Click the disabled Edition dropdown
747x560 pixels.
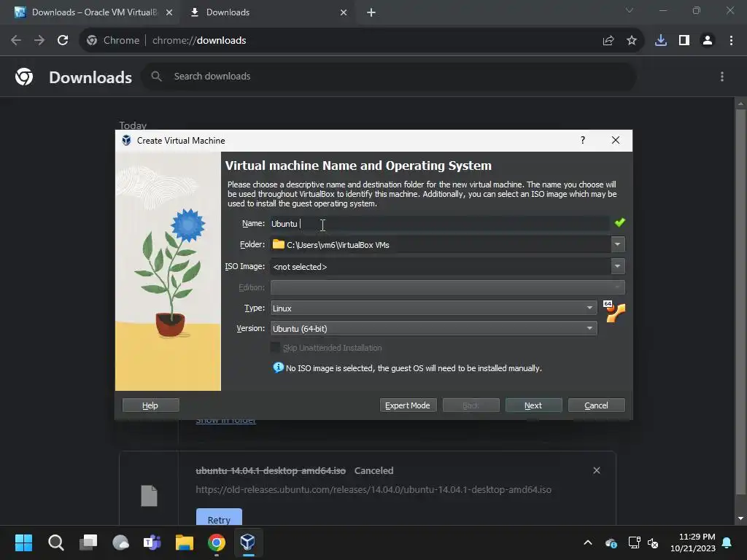pyautogui.click(x=447, y=287)
